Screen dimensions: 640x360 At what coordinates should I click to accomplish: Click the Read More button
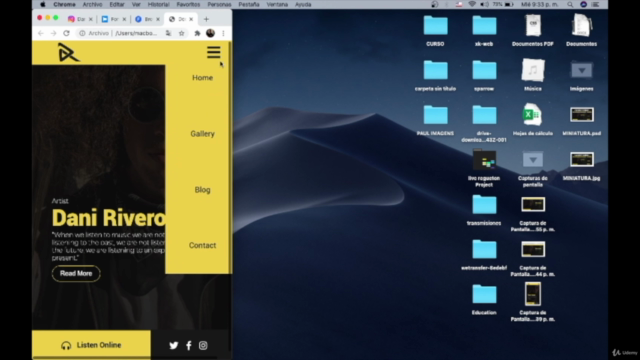tap(76, 273)
